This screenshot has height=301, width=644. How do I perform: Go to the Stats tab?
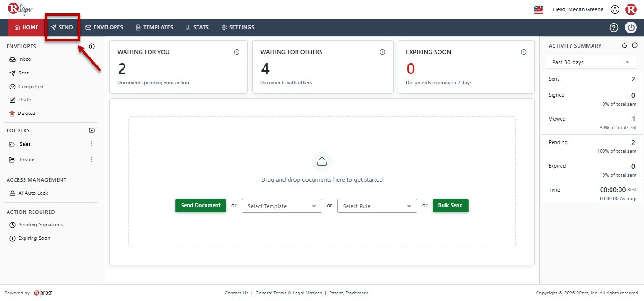(197, 27)
